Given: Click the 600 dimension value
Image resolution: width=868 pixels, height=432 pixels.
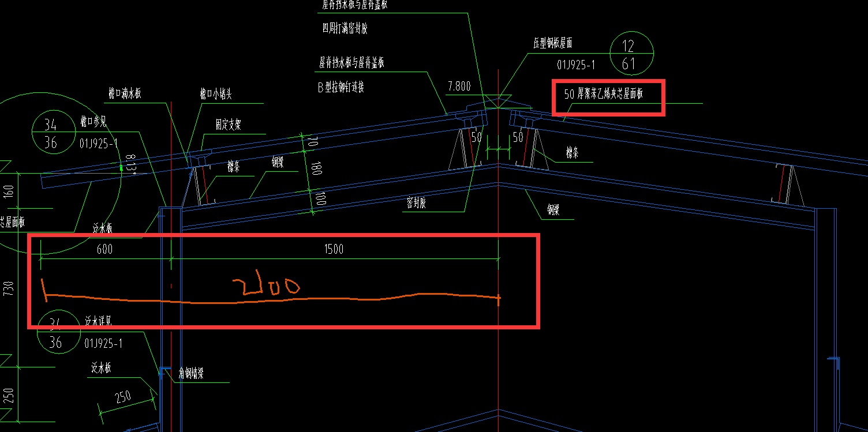Looking at the screenshot, I should click(104, 249).
